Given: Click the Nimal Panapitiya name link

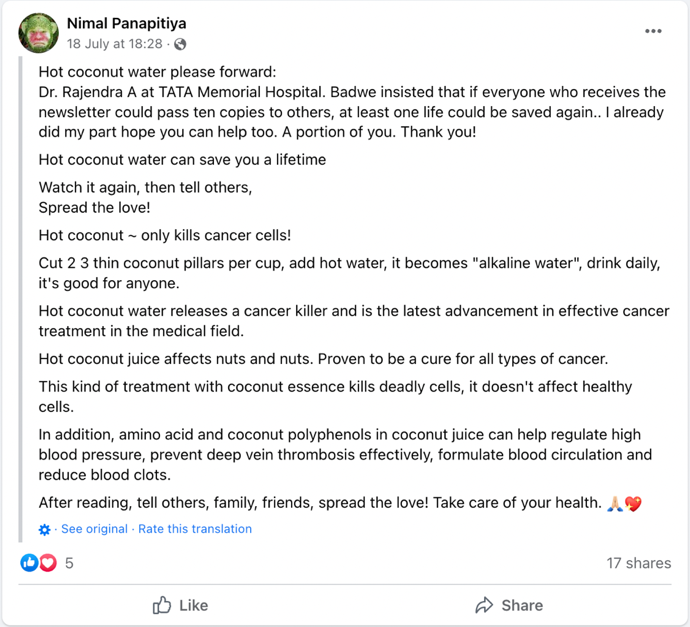Looking at the screenshot, I should (126, 23).
